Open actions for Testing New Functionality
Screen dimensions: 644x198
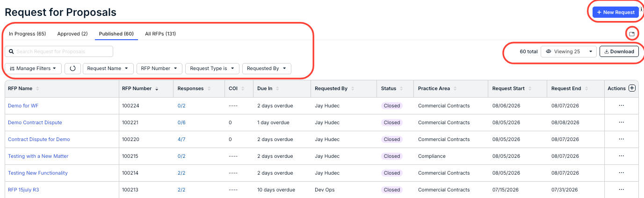point(622,173)
